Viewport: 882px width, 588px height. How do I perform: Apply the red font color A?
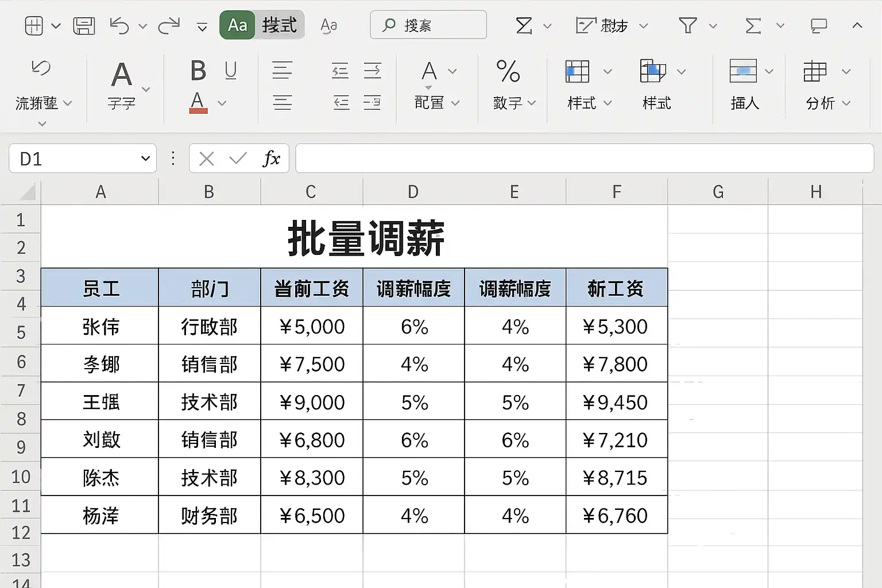click(198, 103)
